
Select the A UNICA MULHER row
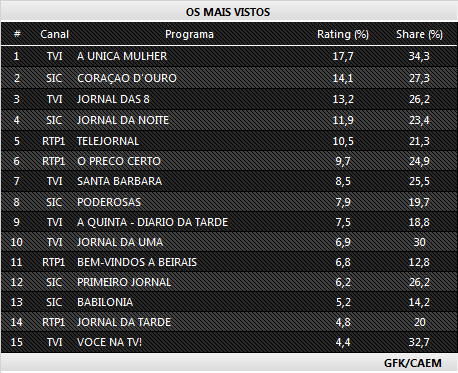[229, 56]
